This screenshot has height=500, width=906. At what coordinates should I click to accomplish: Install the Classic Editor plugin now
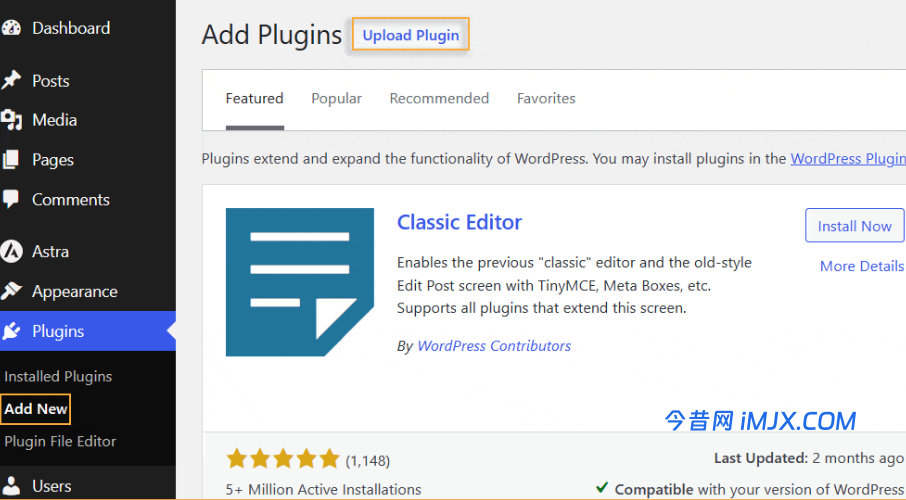[855, 225]
